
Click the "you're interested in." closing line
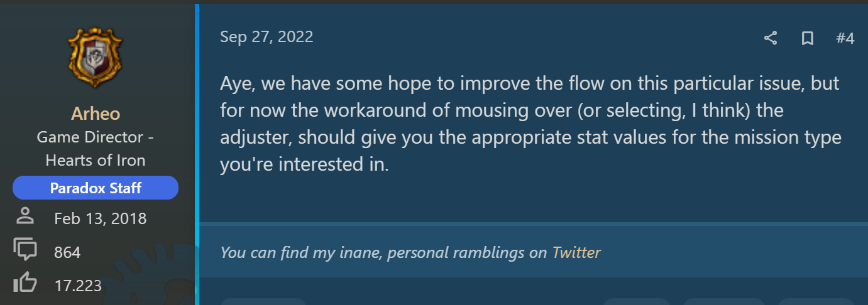click(x=304, y=164)
